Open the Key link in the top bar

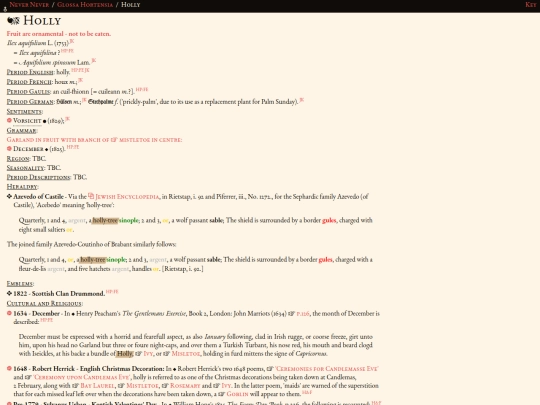pos(530,5)
